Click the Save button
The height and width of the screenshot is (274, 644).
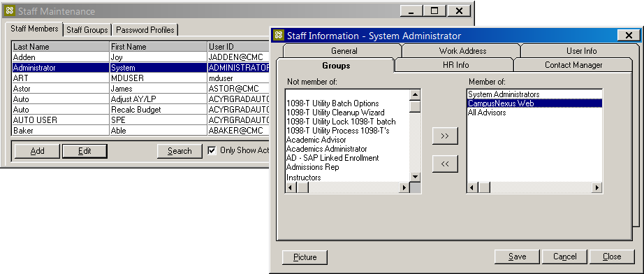click(x=517, y=257)
